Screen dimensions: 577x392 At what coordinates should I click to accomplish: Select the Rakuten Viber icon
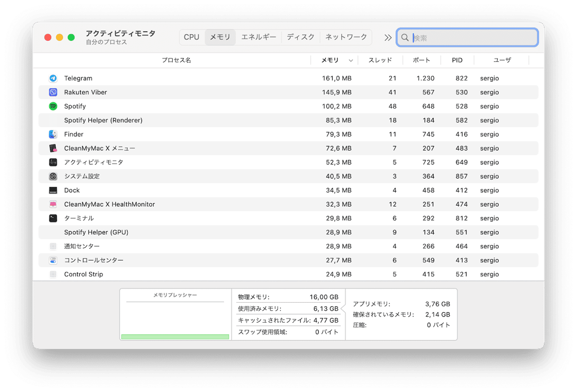pyautogui.click(x=53, y=93)
